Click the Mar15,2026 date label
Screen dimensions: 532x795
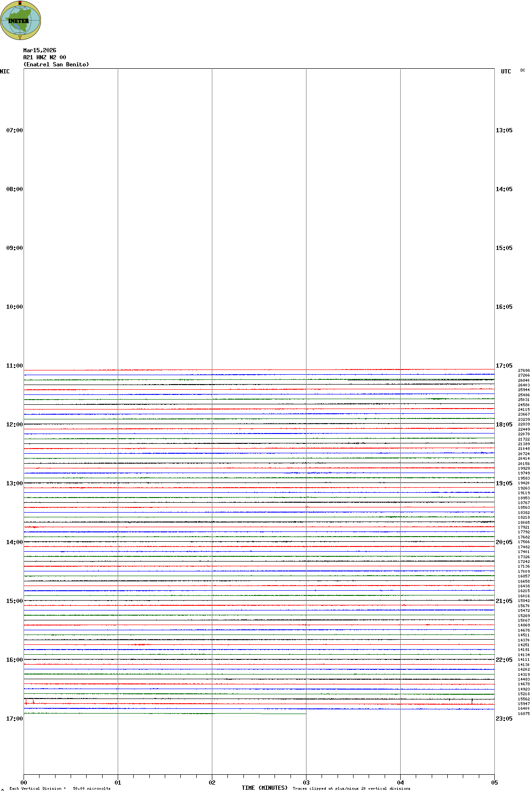40,50
